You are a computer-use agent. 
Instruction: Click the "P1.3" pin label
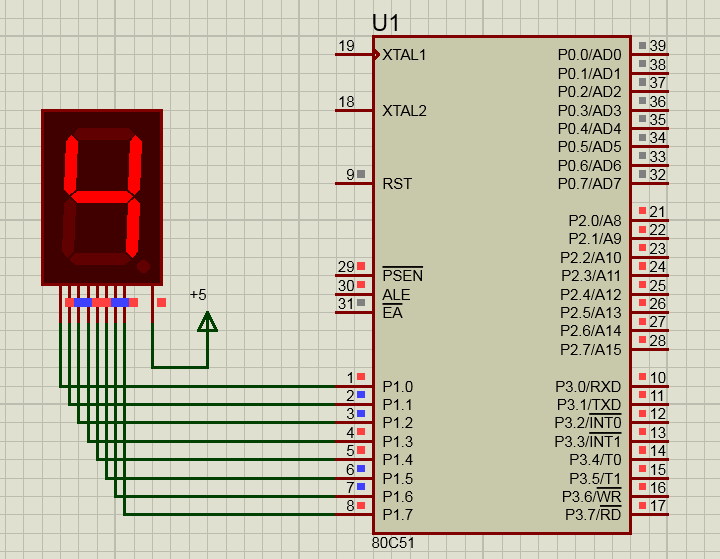(x=398, y=441)
